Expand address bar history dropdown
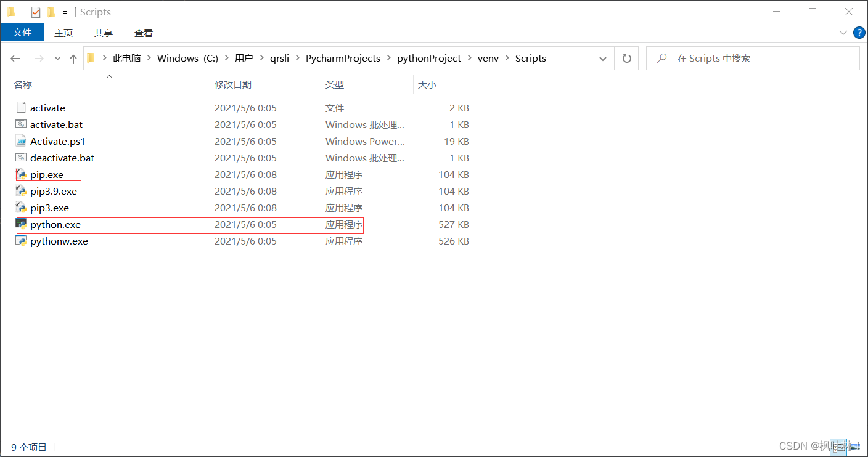The image size is (868, 457). click(x=602, y=59)
